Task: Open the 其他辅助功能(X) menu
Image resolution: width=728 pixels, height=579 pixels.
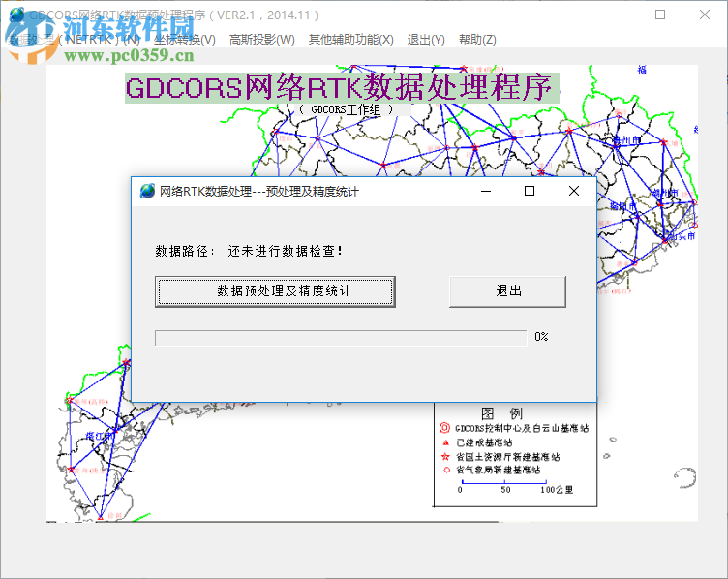Action: (x=351, y=40)
